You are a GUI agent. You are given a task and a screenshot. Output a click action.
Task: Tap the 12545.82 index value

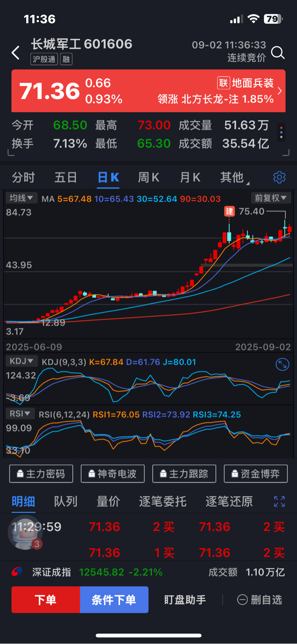click(102, 572)
